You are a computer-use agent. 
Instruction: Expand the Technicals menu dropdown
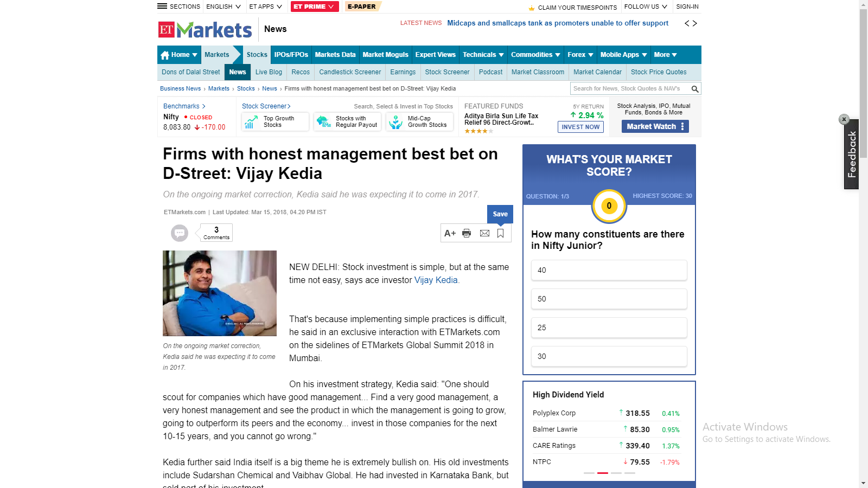click(x=483, y=55)
